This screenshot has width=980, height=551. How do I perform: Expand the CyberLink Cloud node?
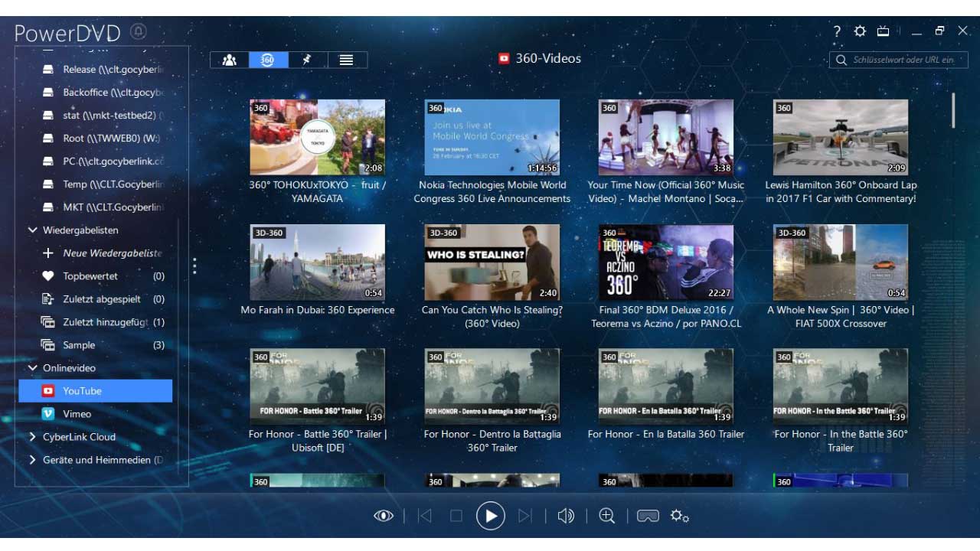click(33, 437)
